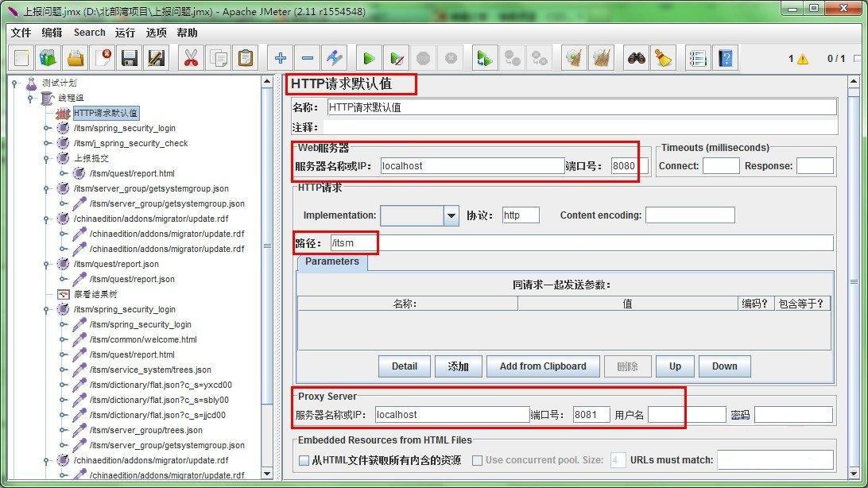The height and width of the screenshot is (488, 868).
Task: Click the Down button
Action: coord(725,366)
